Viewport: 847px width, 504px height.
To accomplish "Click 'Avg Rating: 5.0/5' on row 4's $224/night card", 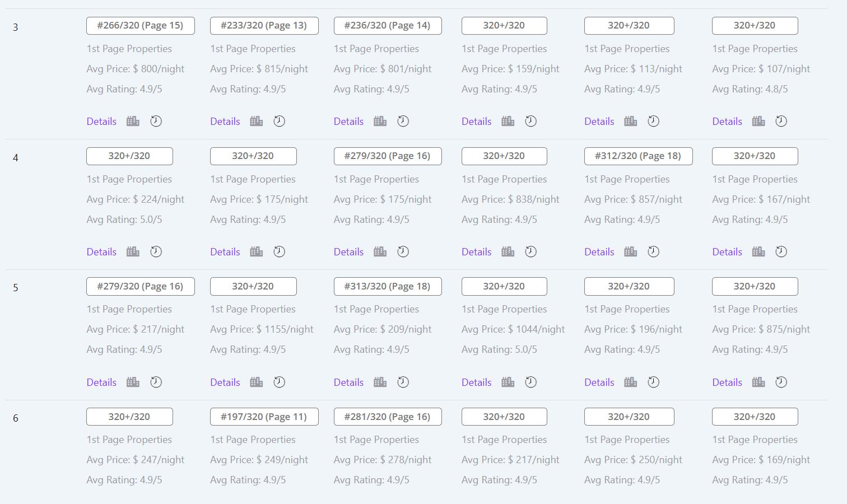I will pos(124,220).
